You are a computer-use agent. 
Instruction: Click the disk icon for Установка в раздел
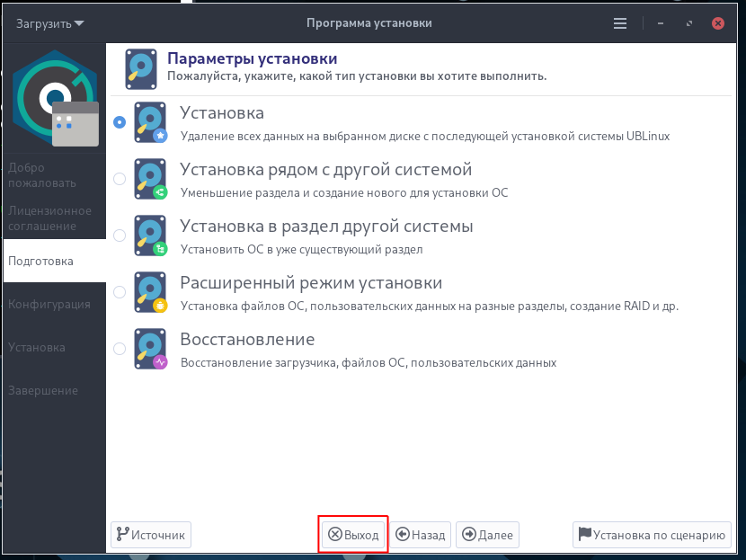click(150, 236)
